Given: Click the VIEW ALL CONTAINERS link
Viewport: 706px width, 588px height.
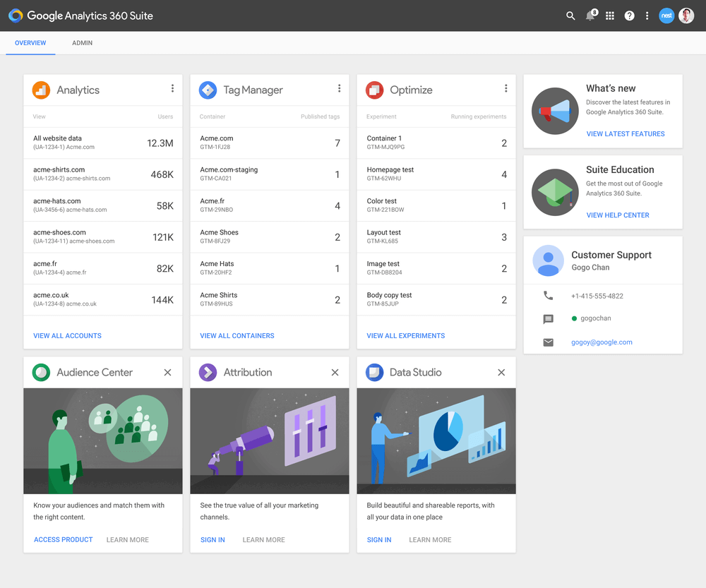Looking at the screenshot, I should tap(237, 335).
